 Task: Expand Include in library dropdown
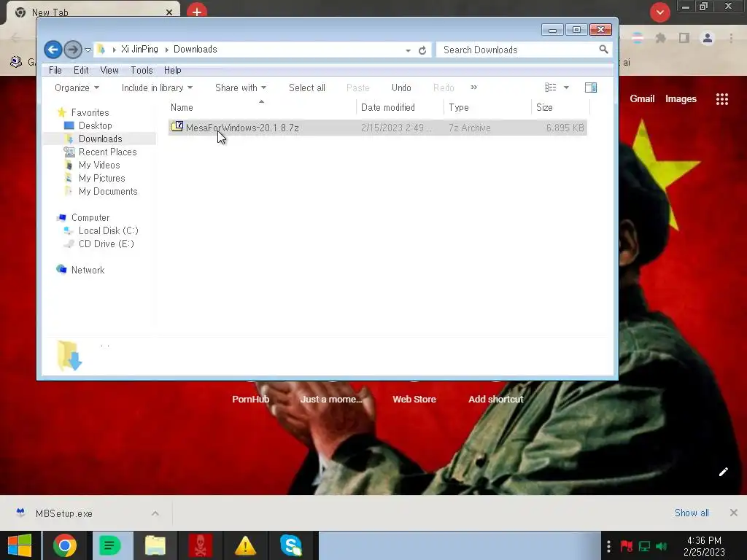[157, 87]
